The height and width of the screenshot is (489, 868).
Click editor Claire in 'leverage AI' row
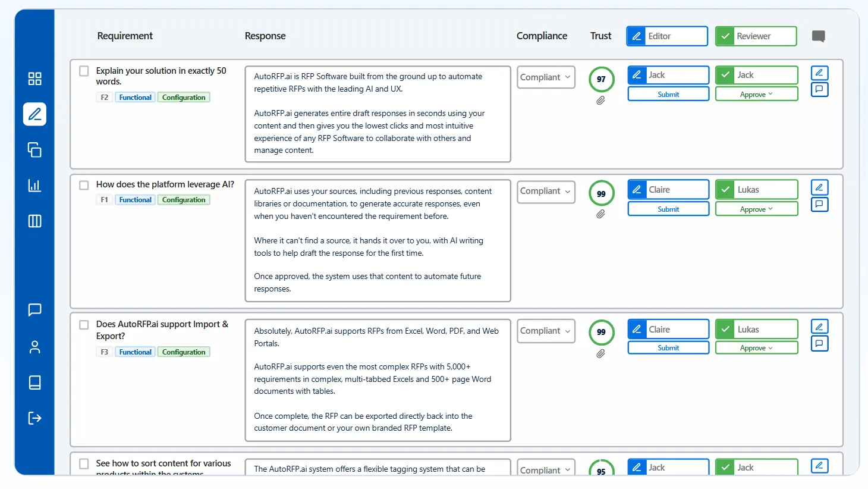pos(668,190)
